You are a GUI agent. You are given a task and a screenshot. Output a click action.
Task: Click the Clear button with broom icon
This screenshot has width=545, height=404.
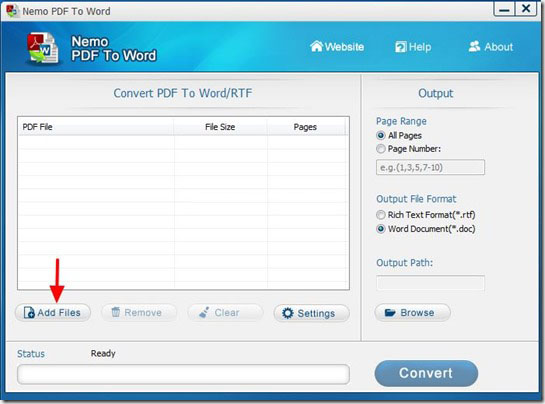pyautogui.click(x=225, y=313)
